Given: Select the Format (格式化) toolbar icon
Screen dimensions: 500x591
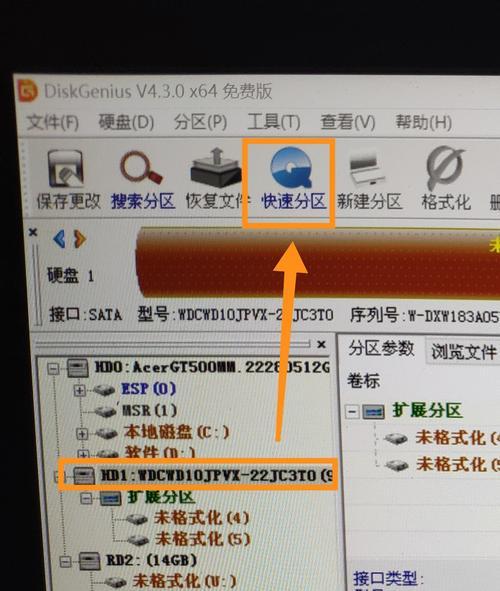Looking at the screenshot, I should point(446,179).
